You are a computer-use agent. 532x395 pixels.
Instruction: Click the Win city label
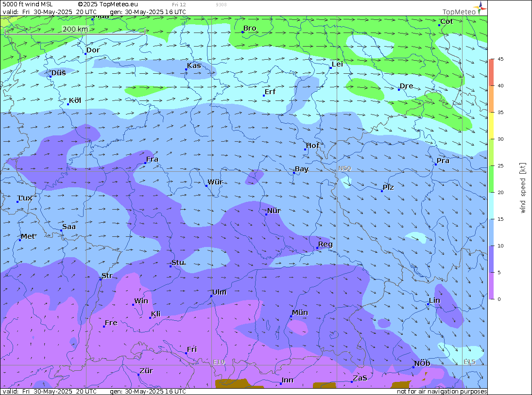pos(141,301)
